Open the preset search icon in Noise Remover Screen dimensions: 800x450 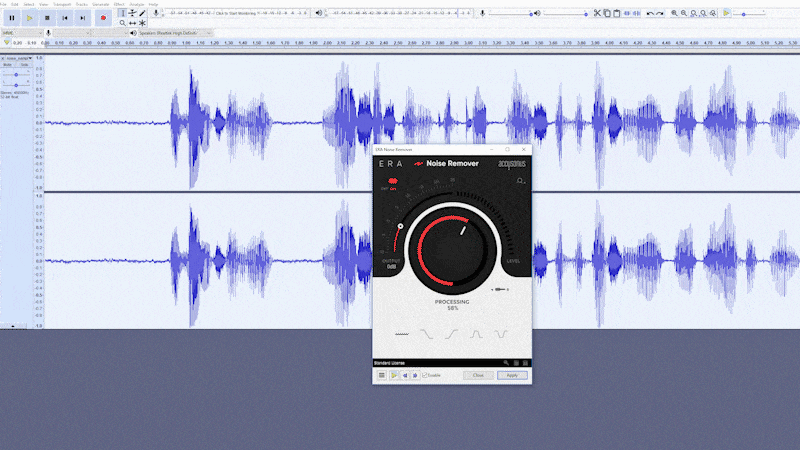[x=520, y=181]
